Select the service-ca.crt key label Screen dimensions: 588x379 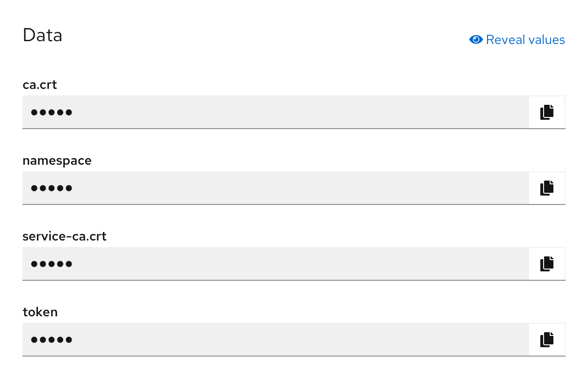tap(65, 236)
